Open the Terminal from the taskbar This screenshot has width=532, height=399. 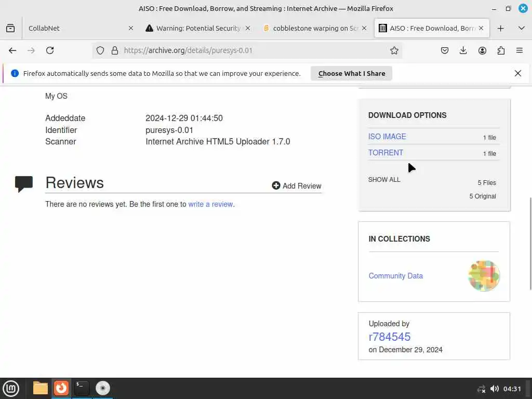[x=82, y=388]
